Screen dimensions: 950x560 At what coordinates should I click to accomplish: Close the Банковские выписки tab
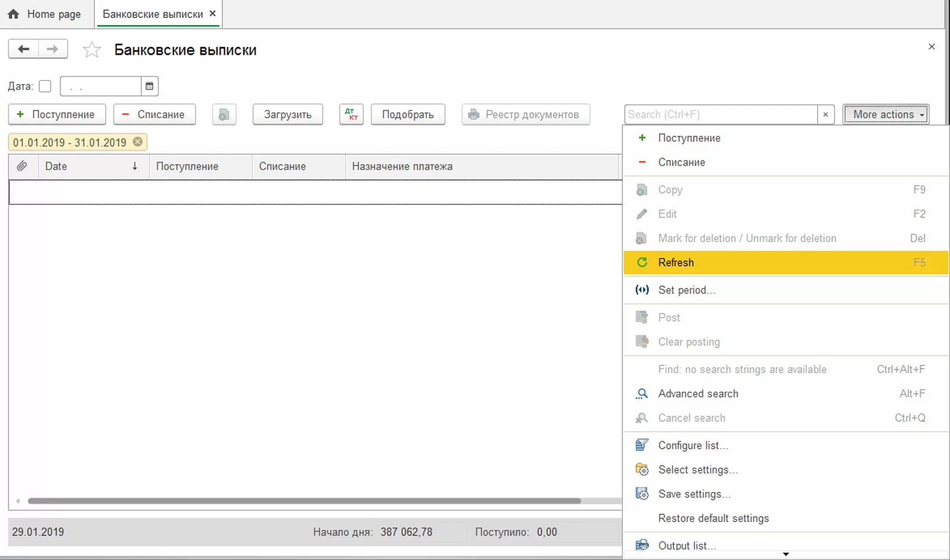point(212,13)
